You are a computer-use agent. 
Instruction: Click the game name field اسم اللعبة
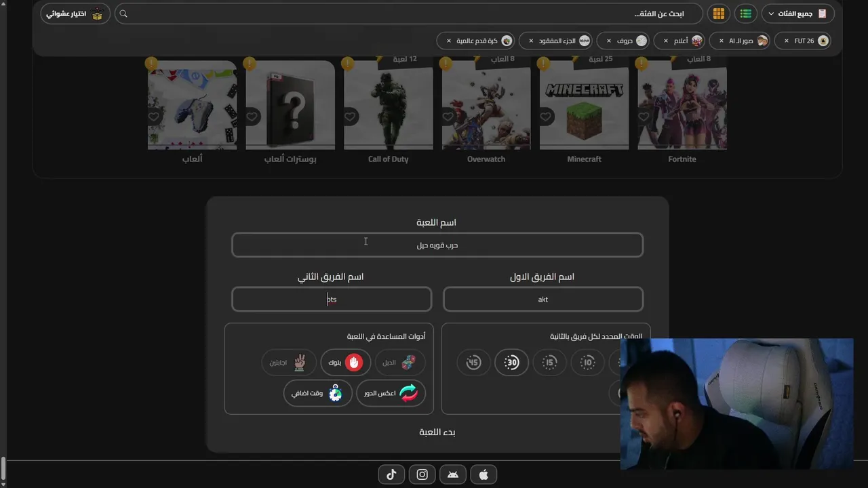(437, 245)
